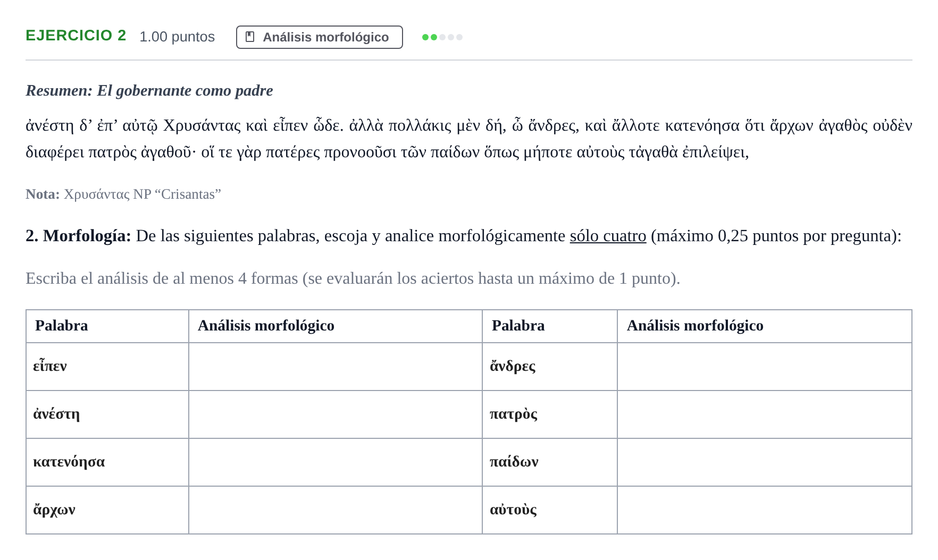Click the table word παίδων
938x560 pixels.
point(514,462)
